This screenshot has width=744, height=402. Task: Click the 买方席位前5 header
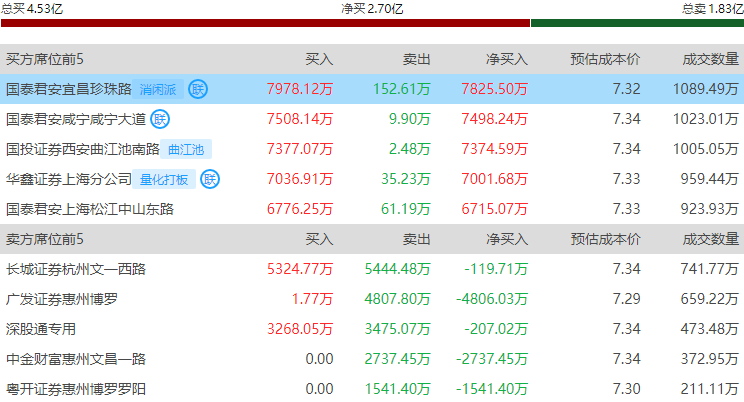coord(45,59)
